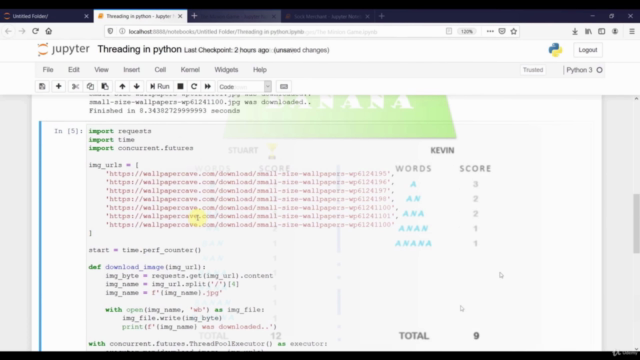
Task: Rename notebook title Threading in python
Action: [140, 49]
